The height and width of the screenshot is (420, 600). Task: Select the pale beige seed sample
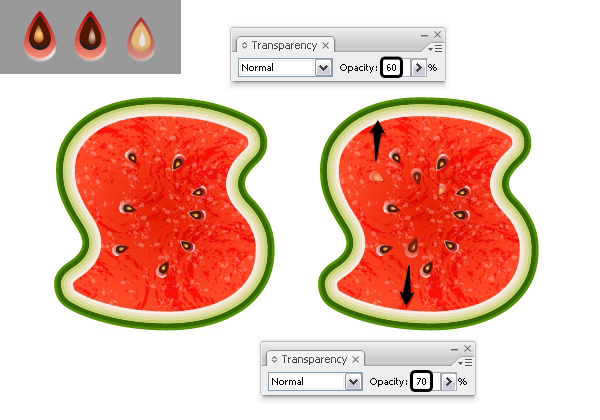point(141,39)
